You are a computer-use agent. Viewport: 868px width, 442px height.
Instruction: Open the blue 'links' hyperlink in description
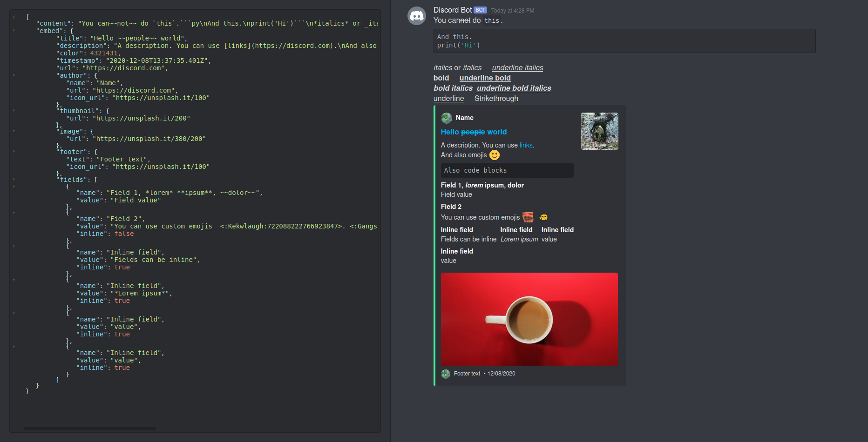[x=526, y=145]
